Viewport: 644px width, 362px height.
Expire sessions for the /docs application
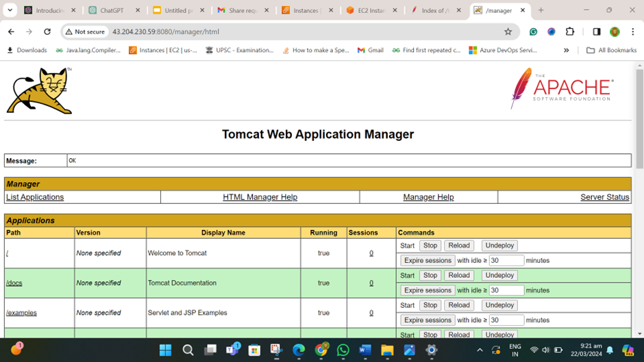coord(428,290)
